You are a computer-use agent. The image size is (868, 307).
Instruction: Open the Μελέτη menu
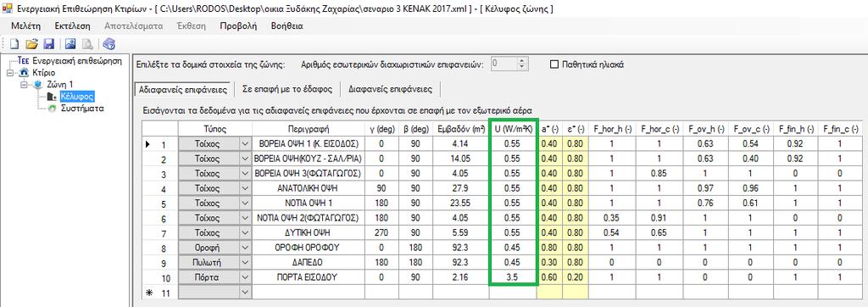[x=25, y=26]
